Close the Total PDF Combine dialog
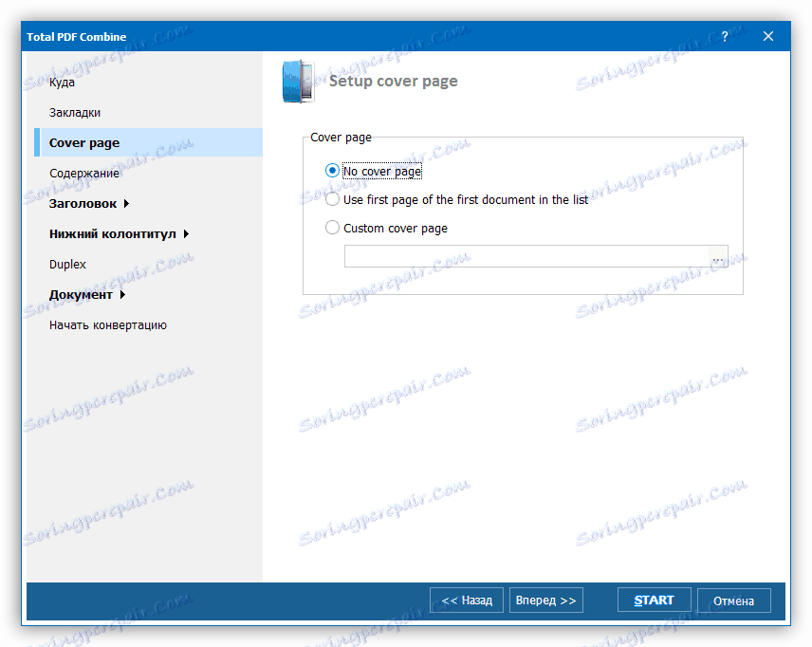 point(768,36)
